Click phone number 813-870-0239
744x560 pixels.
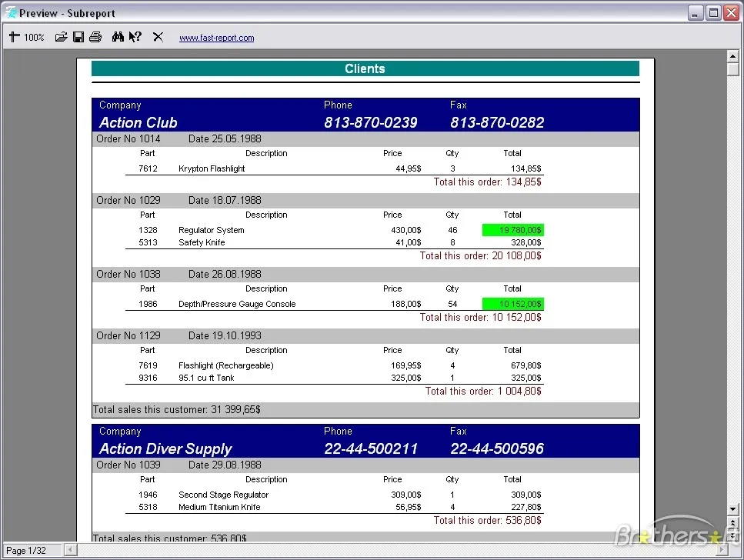coord(371,122)
